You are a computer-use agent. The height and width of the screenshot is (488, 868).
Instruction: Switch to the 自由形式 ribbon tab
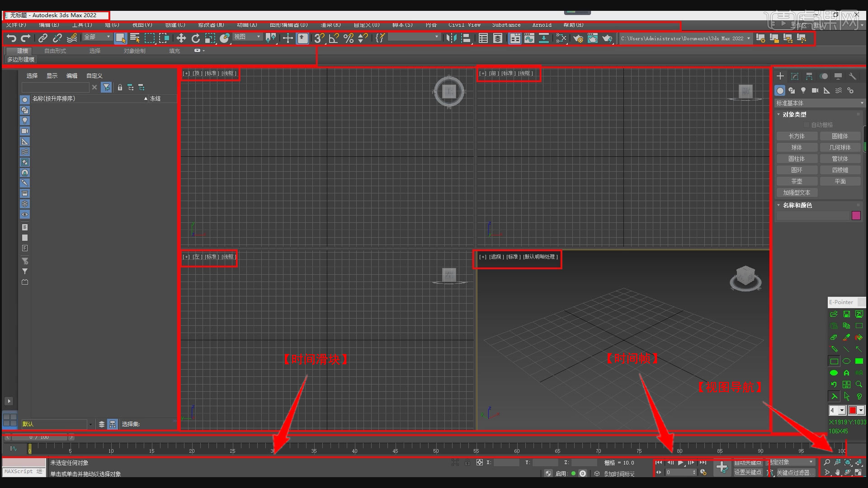55,51
